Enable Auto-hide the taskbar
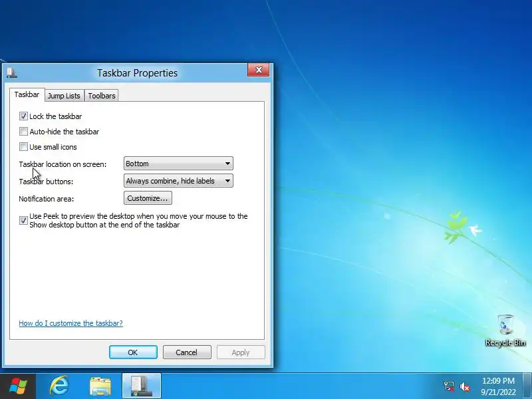 (x=23, y=132)
